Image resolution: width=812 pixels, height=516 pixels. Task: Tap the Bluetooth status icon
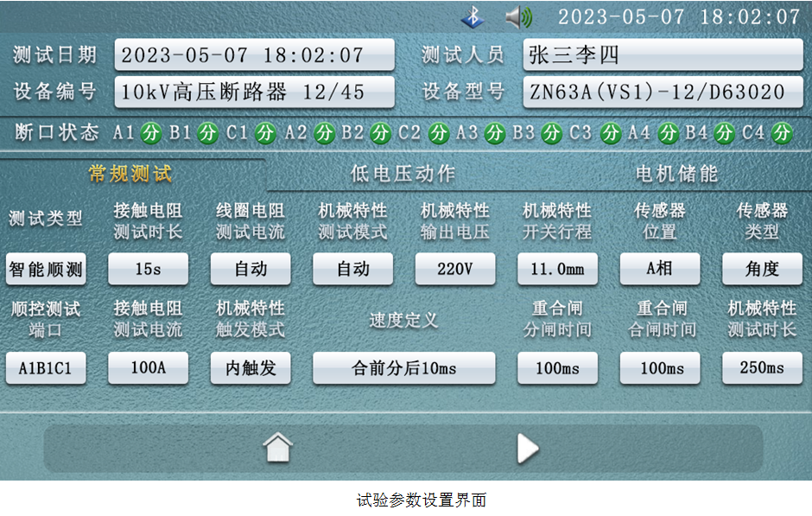tap(473, 16)
